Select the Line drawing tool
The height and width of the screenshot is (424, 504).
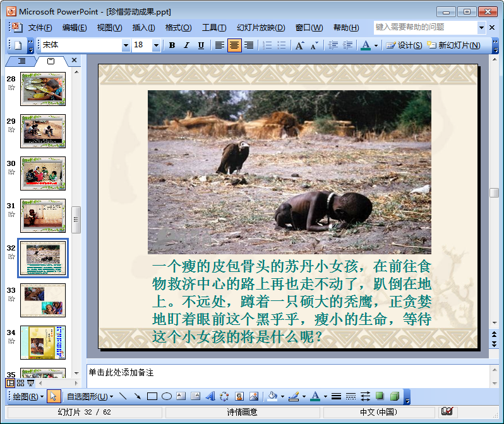click(x=123, y=396)
